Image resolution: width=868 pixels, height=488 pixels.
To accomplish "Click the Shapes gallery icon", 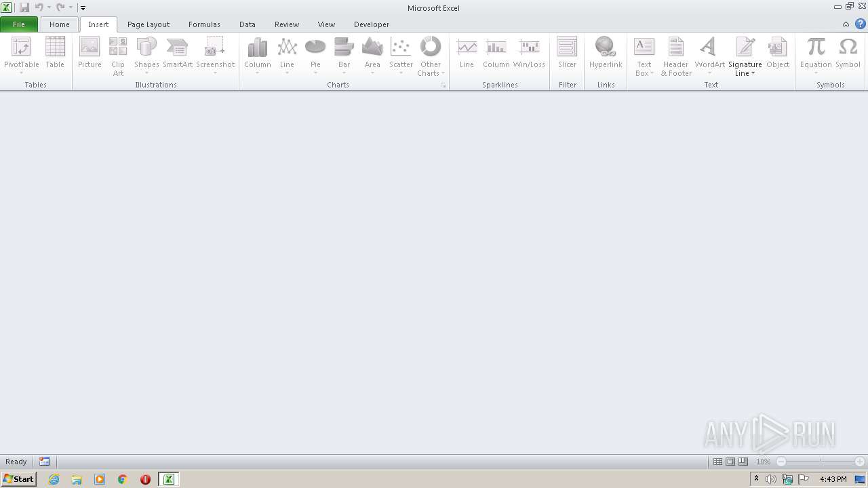I will [146, 47].
